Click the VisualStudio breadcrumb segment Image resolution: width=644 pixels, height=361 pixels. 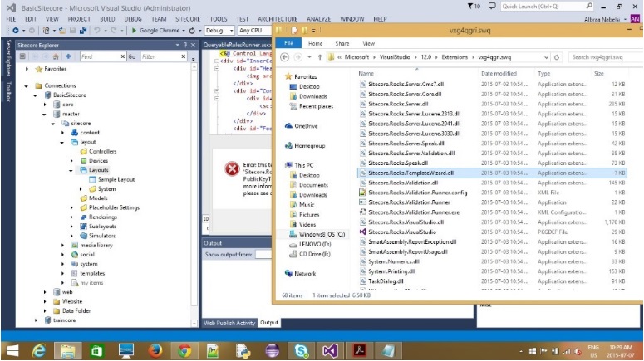[395, 57]
